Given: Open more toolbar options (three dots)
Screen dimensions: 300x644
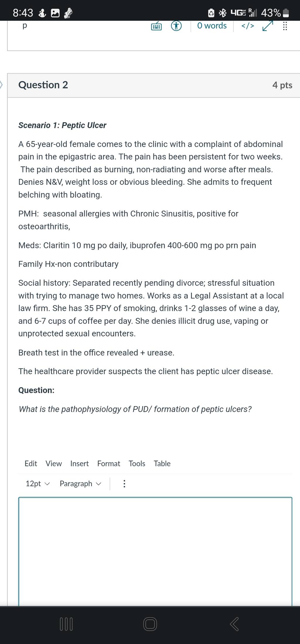Looking at the screenshot, I should 124,484.
